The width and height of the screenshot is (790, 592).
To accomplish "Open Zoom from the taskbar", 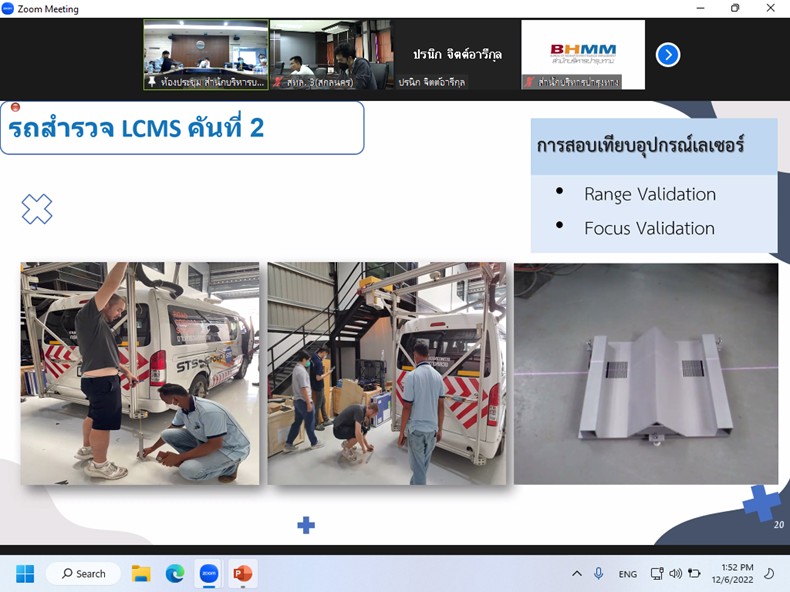I will (x=209, y=574).
